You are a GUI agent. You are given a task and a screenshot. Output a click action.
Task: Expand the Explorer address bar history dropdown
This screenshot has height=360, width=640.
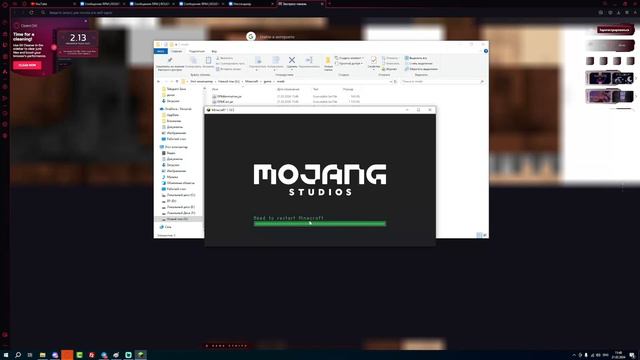tap(391, 82)
